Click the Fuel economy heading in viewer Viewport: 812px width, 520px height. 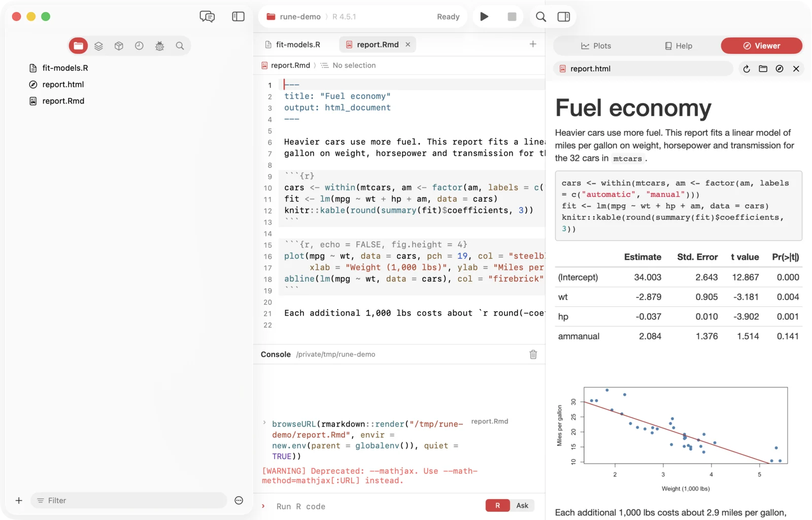(633, 108)
